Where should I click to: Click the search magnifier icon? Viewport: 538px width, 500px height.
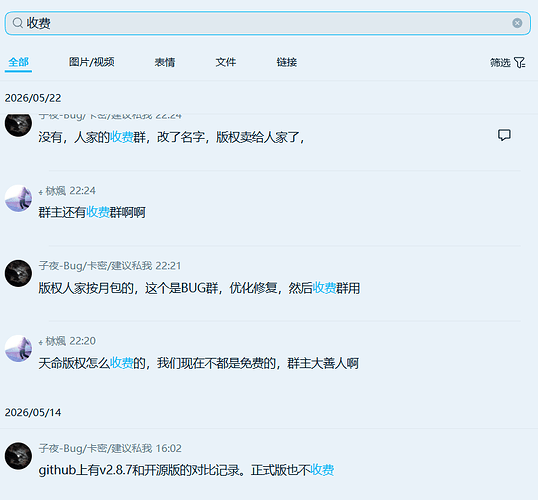coord(17,23)
